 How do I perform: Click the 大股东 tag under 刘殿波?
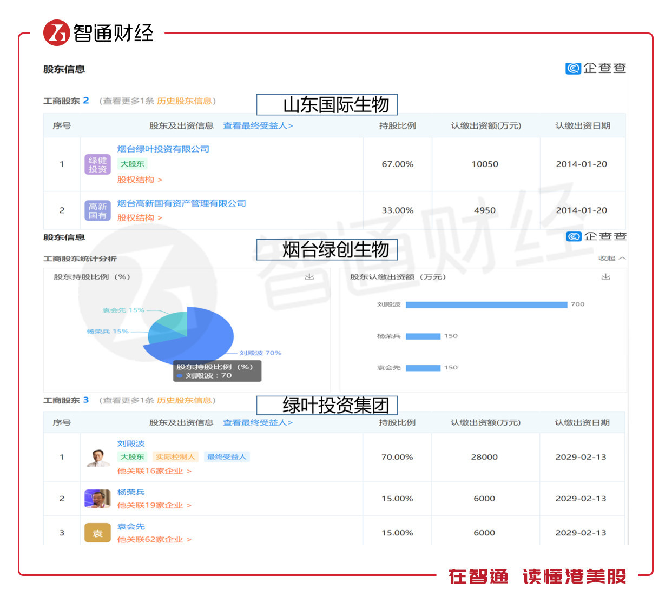pos(132,457)
